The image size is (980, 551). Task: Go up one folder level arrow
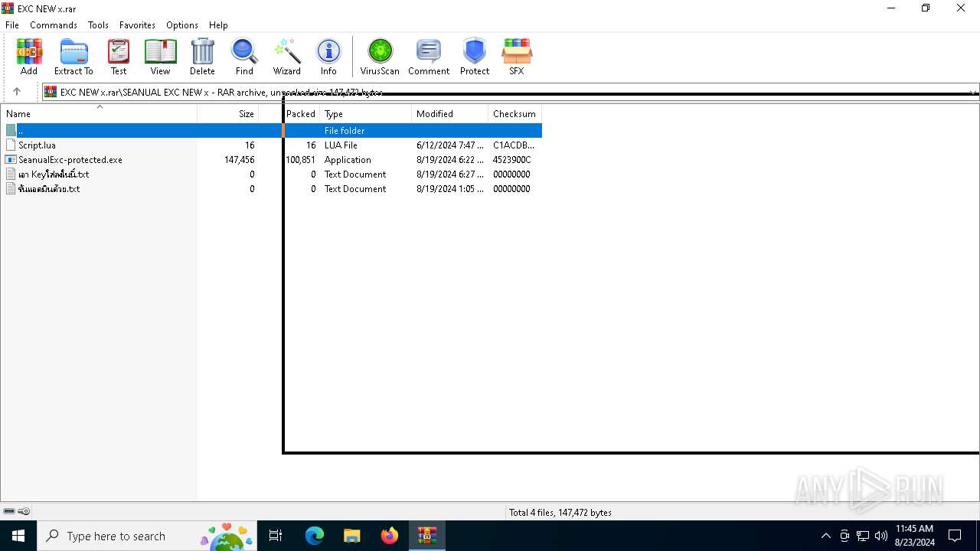[17, 92]
